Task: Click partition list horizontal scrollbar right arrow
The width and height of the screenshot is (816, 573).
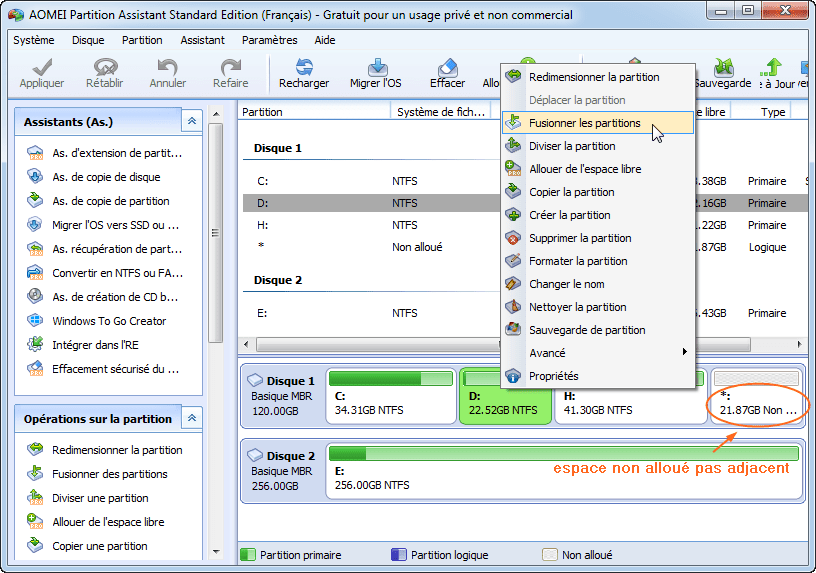Action: click(799, 344)
